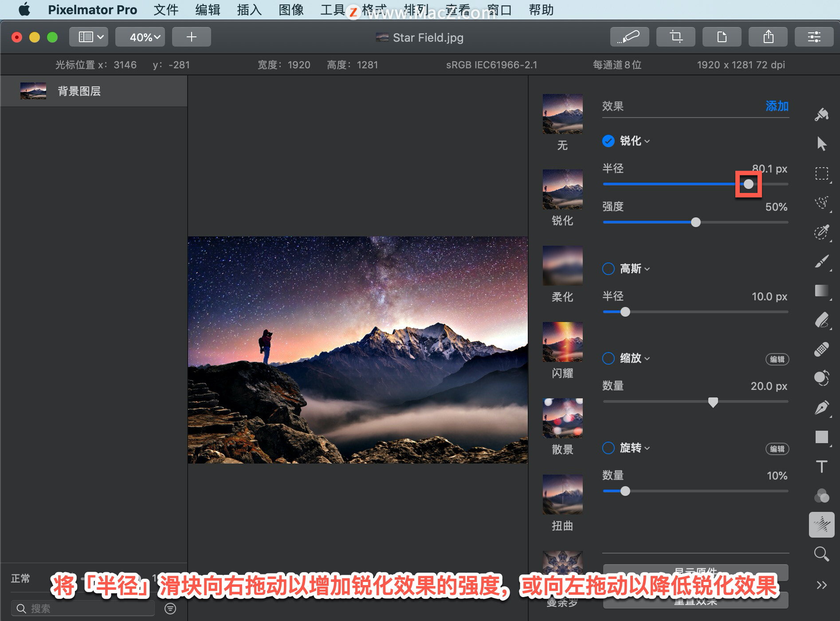Select the Zoom magnifier tool
Screen dimensions: 840x621
pyautogui.click(x=821, y=554)
